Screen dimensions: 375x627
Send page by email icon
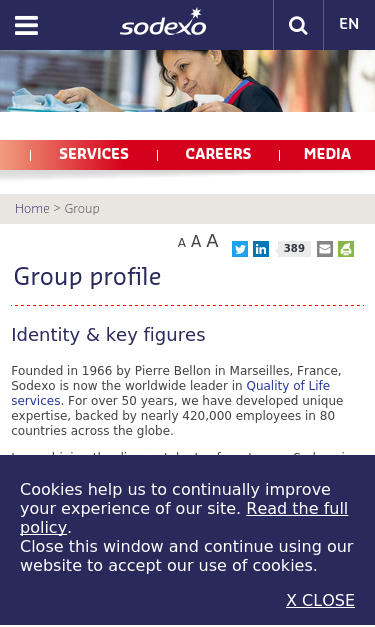pyautogui.click(x=325, y=249)
